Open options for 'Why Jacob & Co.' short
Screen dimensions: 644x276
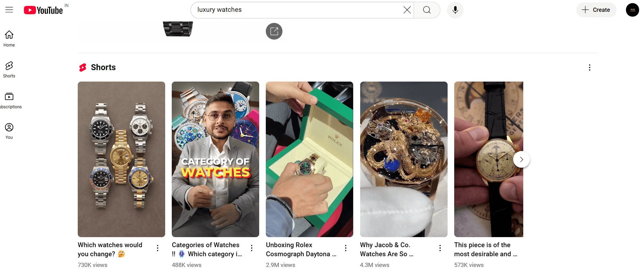point(440,248)
